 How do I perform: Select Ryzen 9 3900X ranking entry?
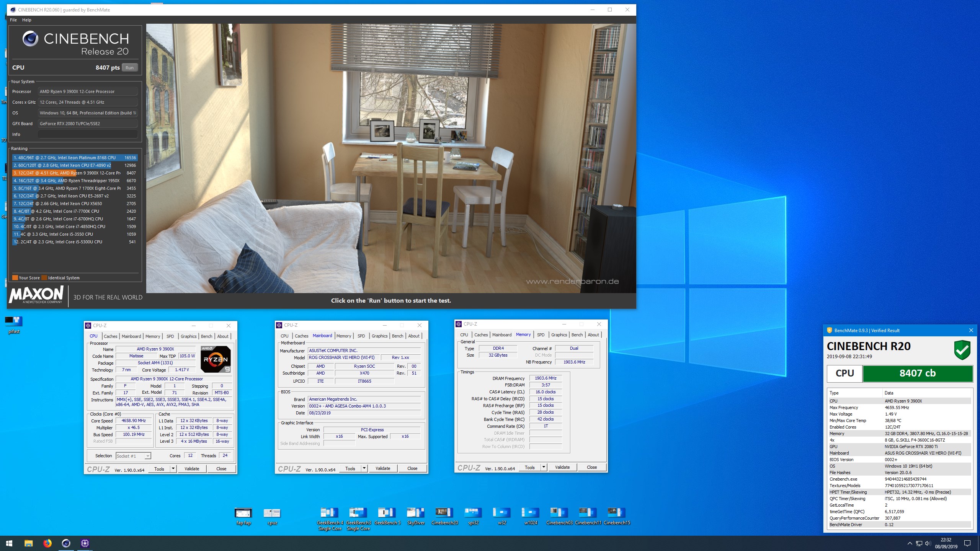tap(75, 173)
